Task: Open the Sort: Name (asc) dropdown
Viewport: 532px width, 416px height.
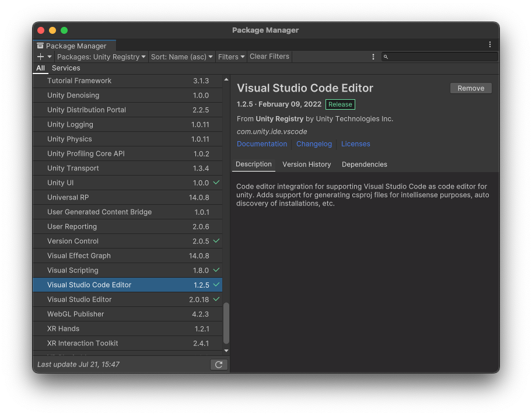Action: click(x=181, y=57)
